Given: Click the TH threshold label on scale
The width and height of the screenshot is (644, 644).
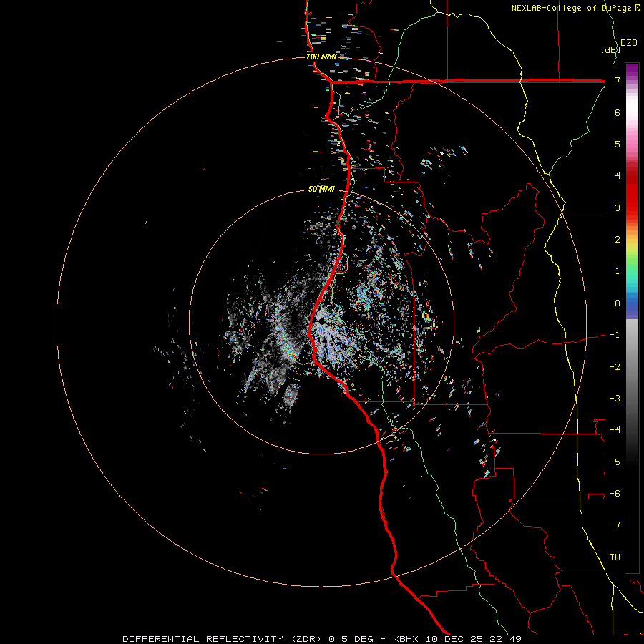Looking at the screenshot, I should click(615, 557).
